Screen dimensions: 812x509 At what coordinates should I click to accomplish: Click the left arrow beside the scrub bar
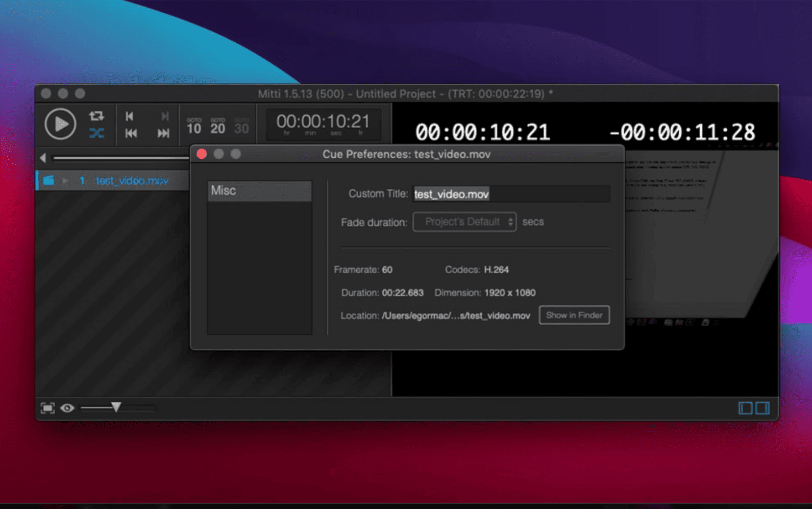click(43, 158)
